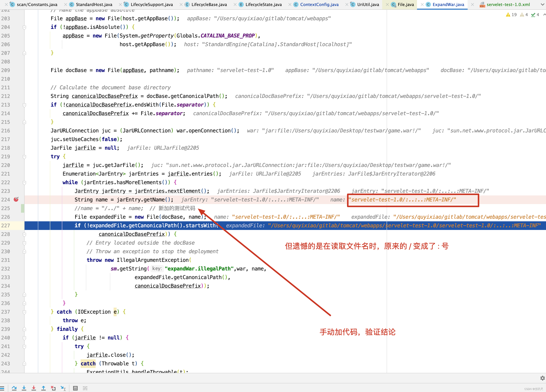Switch to the scan/Constants.java tab
The width and height of the screenshot is (546, 392).
click(x=37, y=5)
